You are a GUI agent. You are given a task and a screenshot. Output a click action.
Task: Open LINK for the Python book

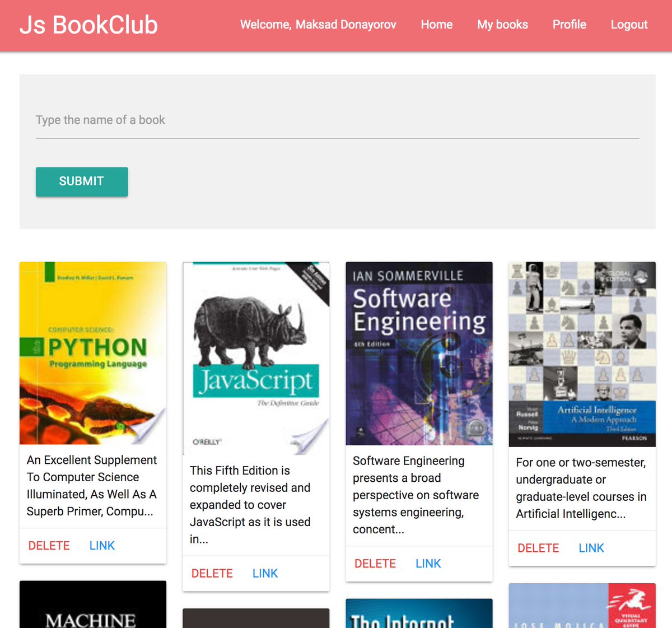pyautogui.click(x=102, y=546)
